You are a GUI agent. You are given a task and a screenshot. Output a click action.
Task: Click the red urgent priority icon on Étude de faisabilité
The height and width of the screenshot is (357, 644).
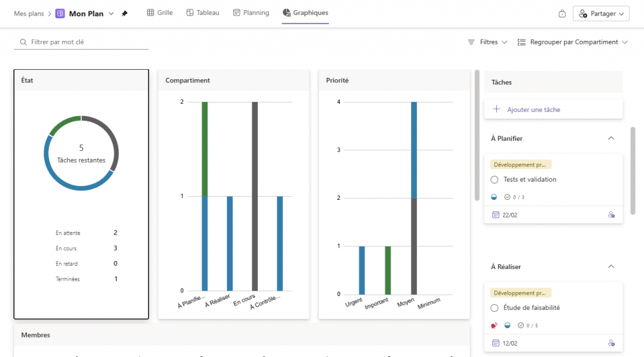494,326
